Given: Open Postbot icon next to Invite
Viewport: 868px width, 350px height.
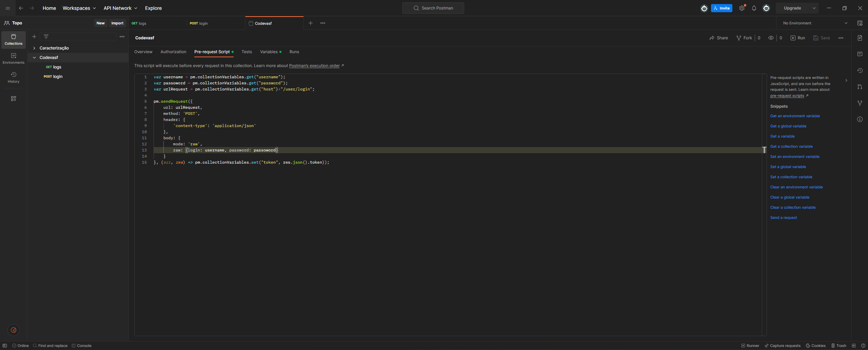Looking at the screenshot, I should pyautogui.click(x=704, y=8).
